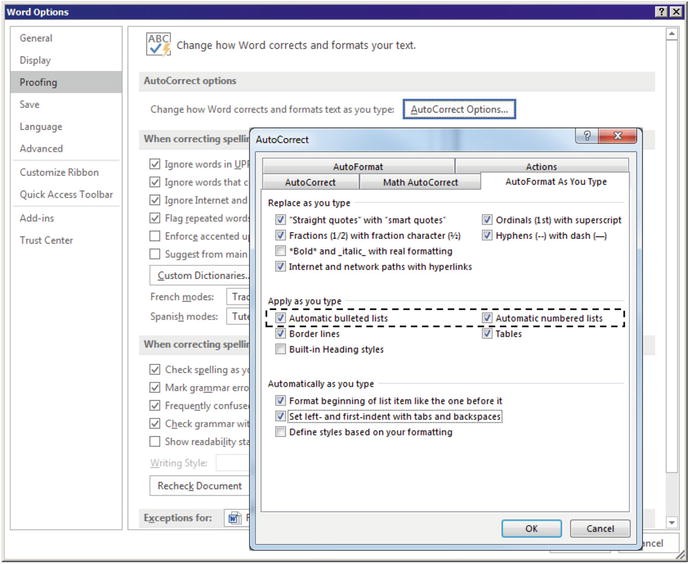The image size is (690, 564).
Task: Toggle Mark grammar errors checkbox
Action: [x=154, y=388]
